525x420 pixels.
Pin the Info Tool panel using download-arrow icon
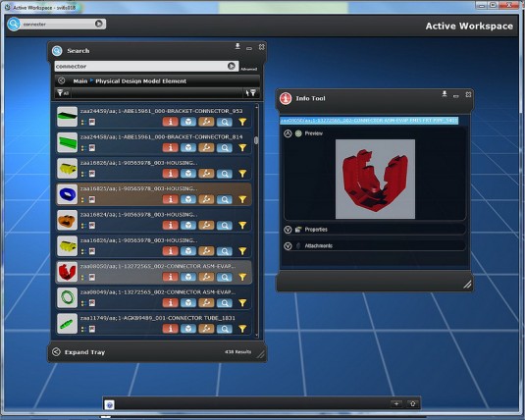click(x=445, y=94)
